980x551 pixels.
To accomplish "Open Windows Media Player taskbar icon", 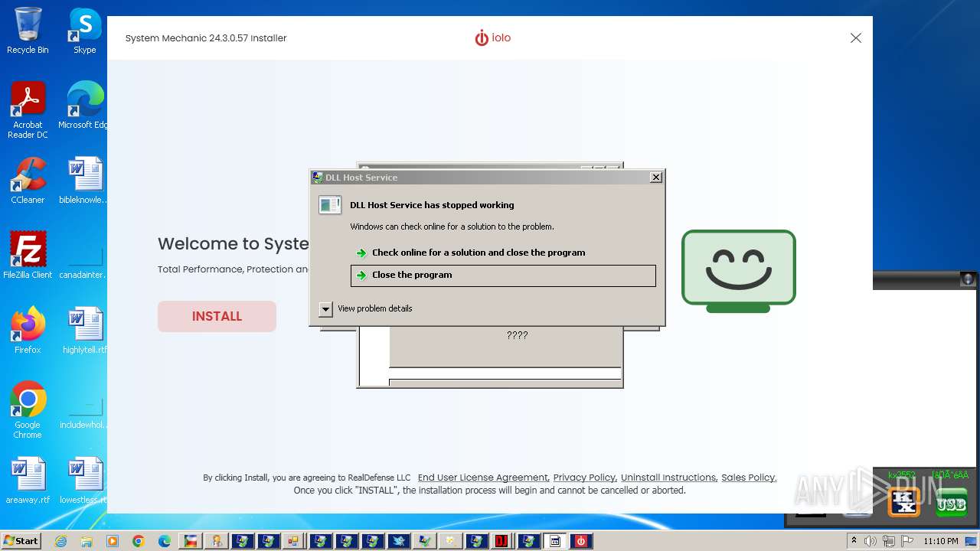I will coord(113,541).
